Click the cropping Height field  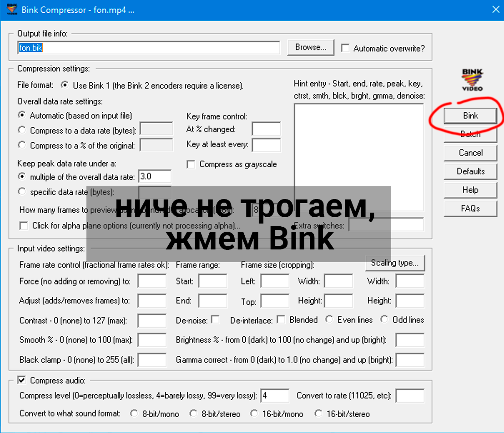point(338,301)
